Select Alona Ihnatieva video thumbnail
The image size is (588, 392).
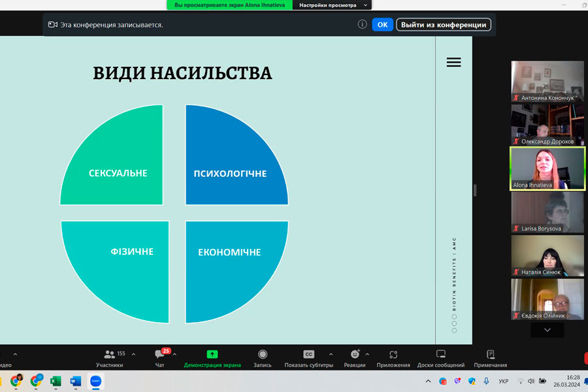547,169
